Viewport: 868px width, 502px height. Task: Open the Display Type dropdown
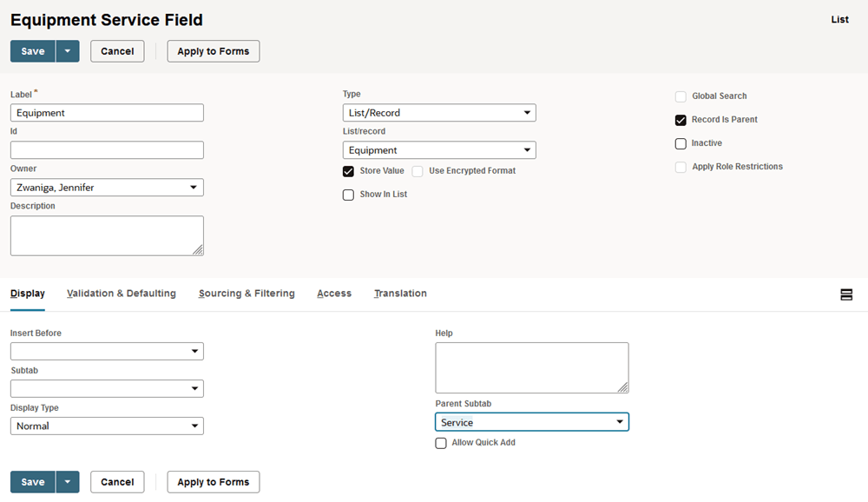coord(107,426)
